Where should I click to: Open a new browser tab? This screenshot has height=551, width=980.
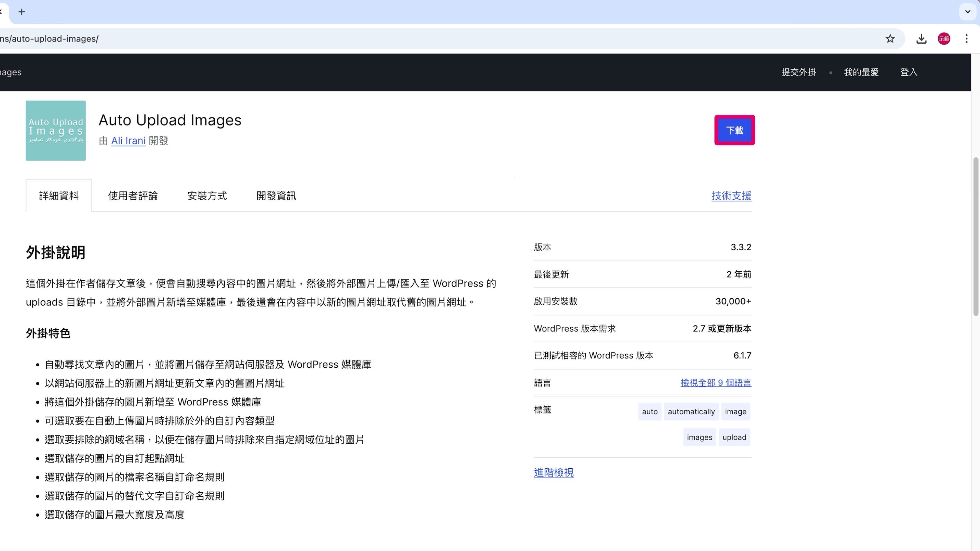coord(22,12)
